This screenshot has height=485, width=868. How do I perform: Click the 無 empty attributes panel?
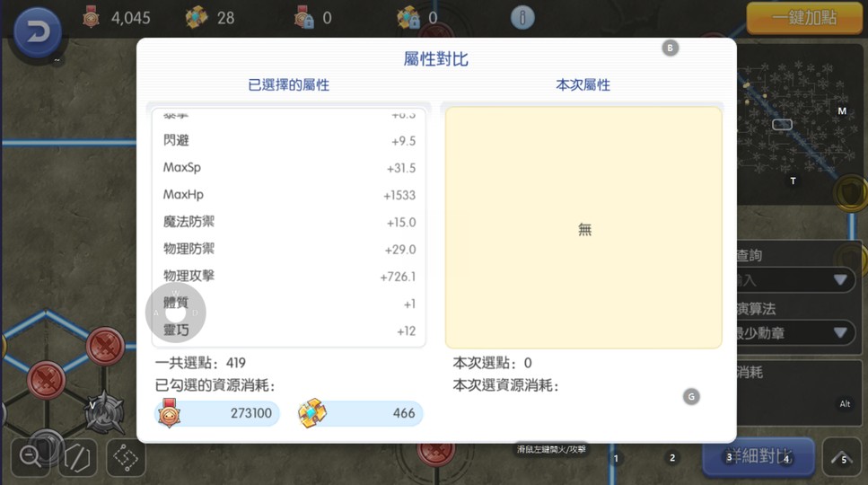[x=583, y=227]
